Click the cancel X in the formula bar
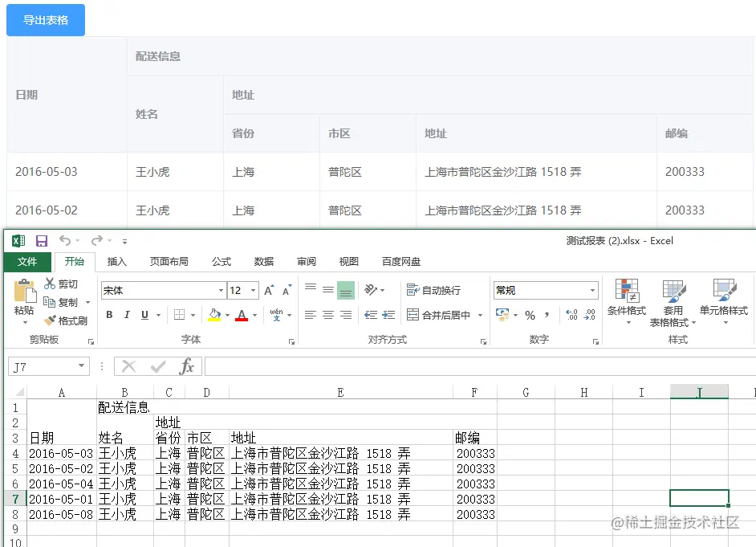Image resolution: width=756 pixels, height=547 pixels. [128, 366]
